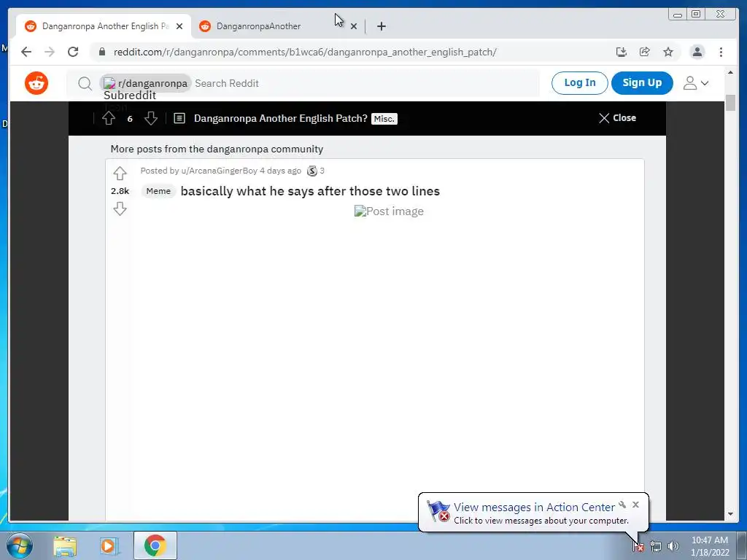Dismiss the Action Center balloon
Viewport: 747px width, 560px height.
(x=635, y=505)
